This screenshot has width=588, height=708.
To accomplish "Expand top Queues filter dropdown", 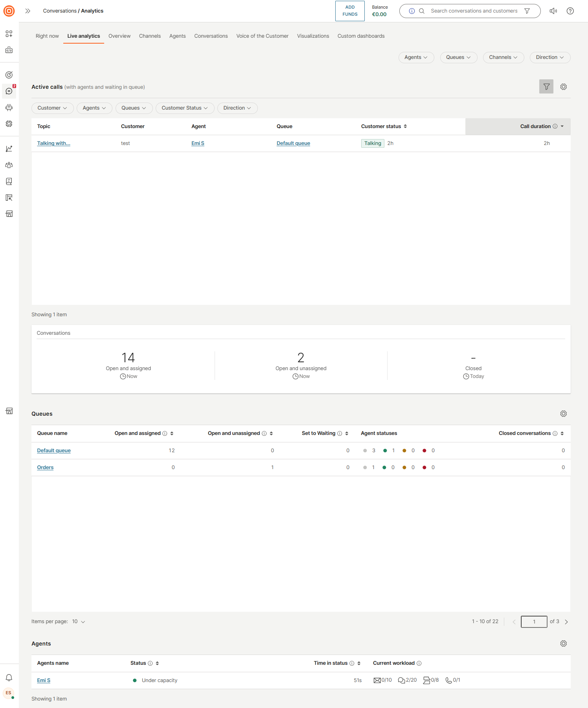I will point(458,57).
